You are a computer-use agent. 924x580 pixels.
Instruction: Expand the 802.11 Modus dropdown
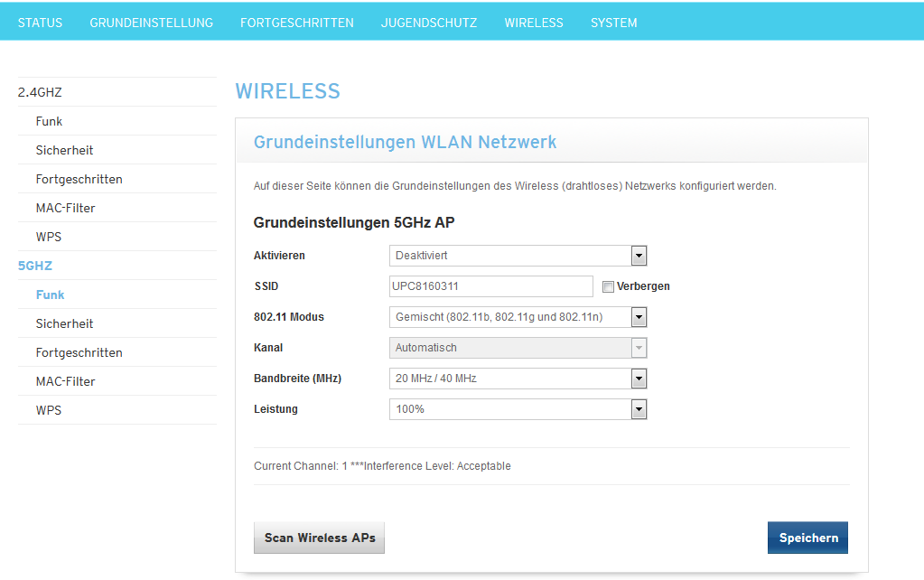(x=518, y=317)
